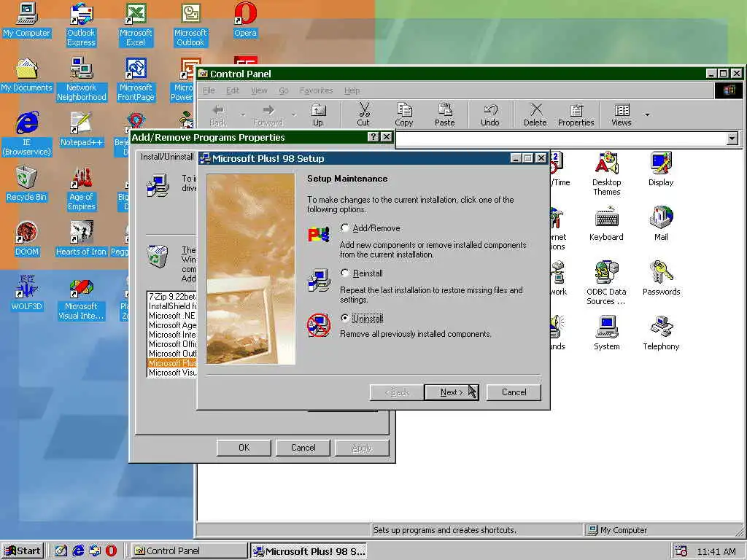Select the Age of Empires desktop icon

pos(82,189)
